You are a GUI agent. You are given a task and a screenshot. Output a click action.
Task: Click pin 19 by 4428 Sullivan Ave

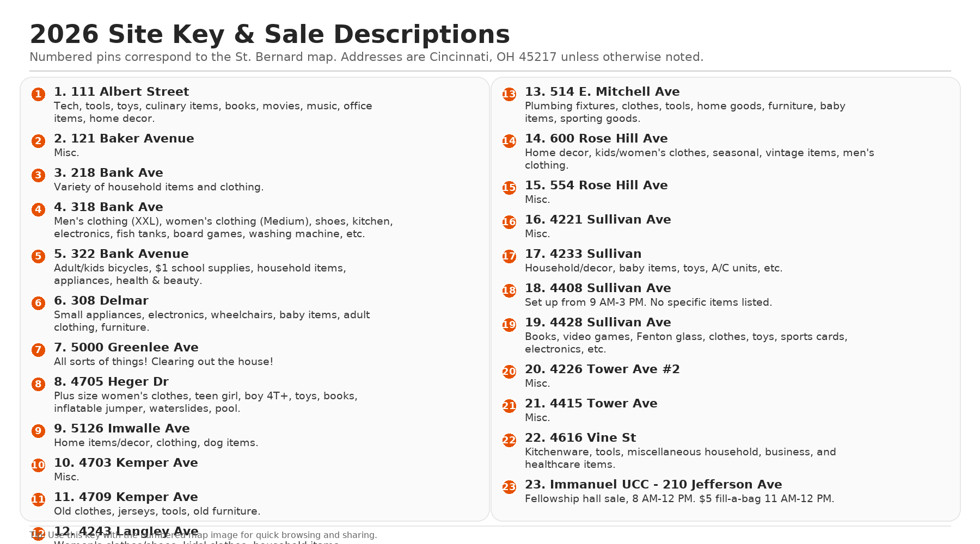point(509,325)
